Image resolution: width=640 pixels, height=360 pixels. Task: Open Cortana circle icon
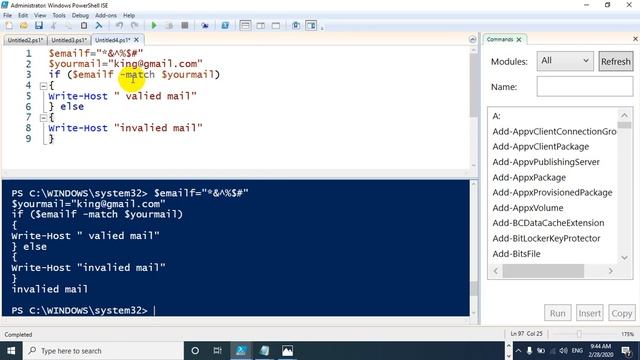[x=195, y=351]
